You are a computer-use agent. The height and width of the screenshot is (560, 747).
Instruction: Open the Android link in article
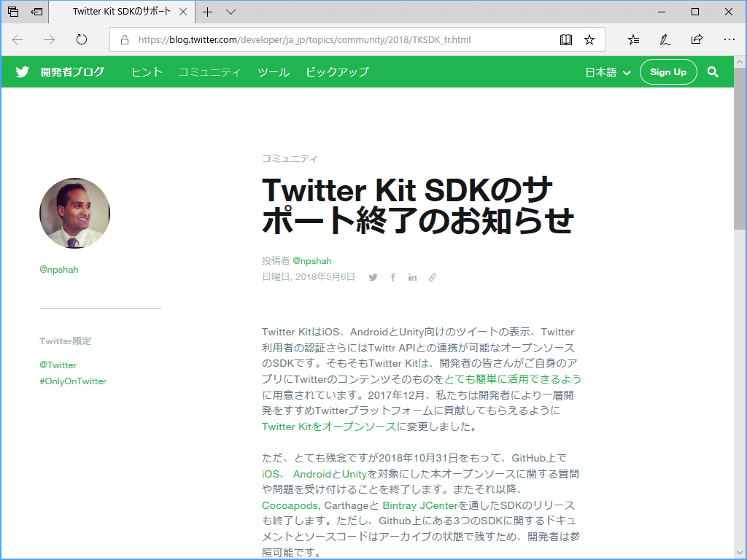311,474
